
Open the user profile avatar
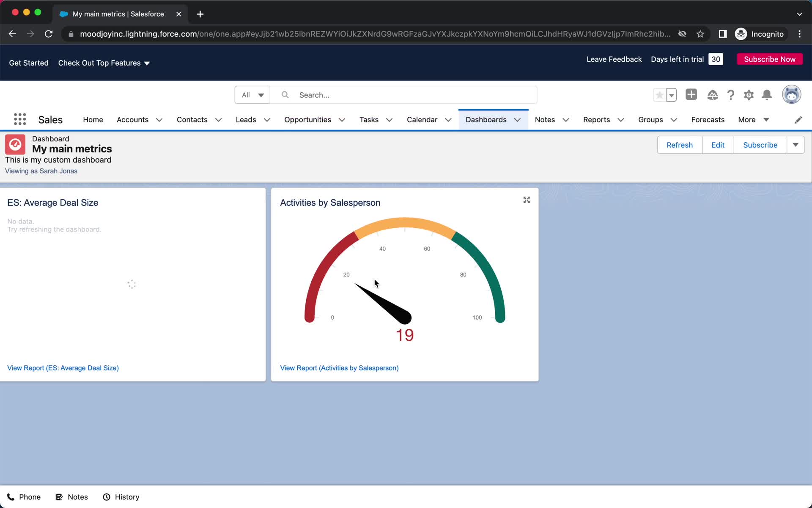coord(791,94)
